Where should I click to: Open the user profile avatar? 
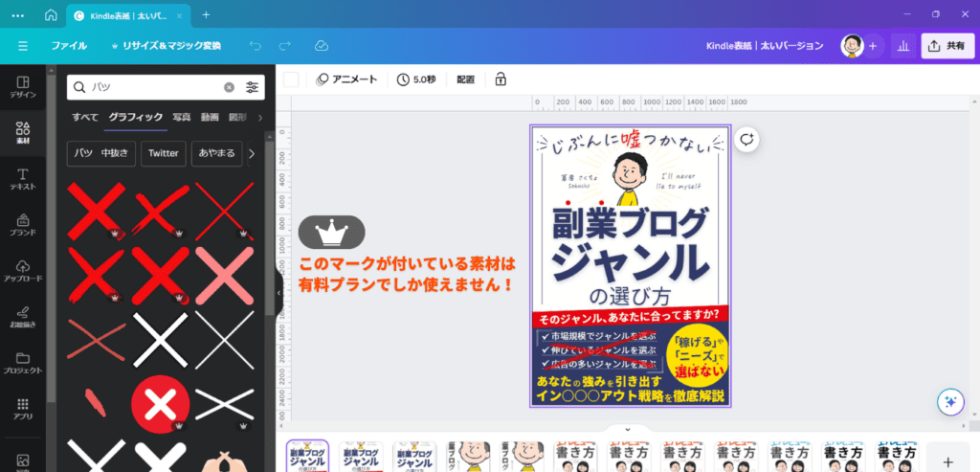coord(851,46)
